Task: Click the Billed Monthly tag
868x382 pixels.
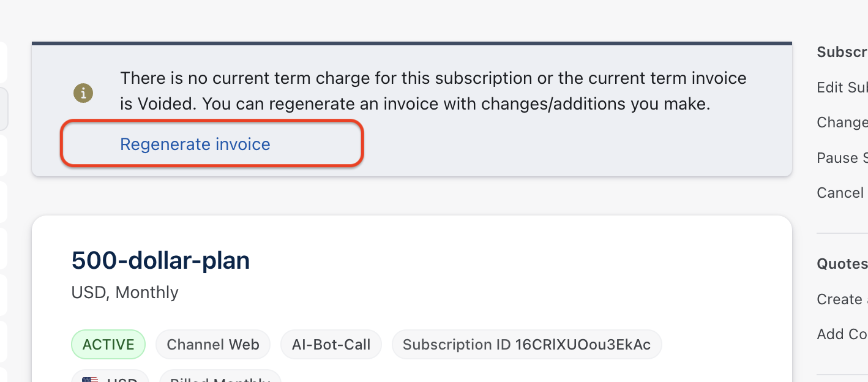Action: pos(220,376)
